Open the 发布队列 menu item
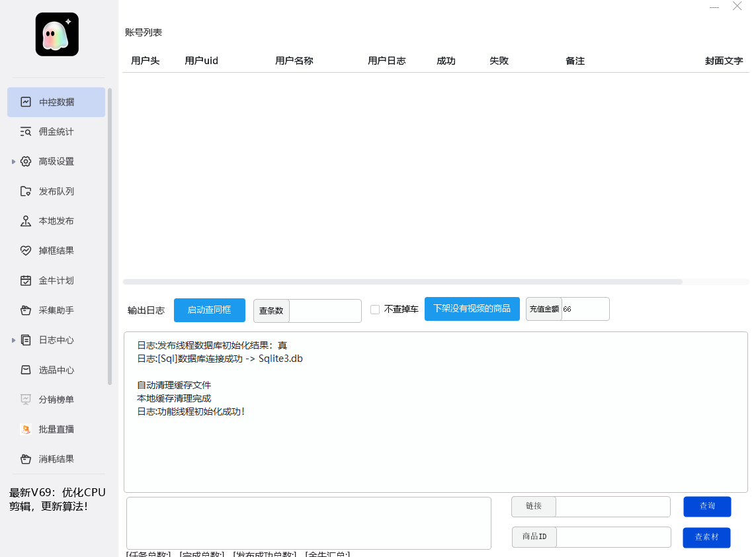The image size is (756, 557). pos(56,191)
